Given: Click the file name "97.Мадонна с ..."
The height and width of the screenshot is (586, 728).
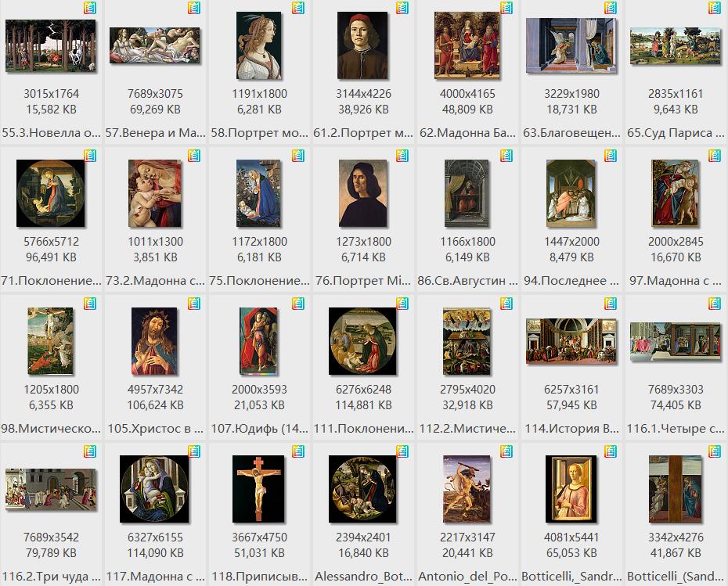Looking at the screenshot, I should (676, 281).
